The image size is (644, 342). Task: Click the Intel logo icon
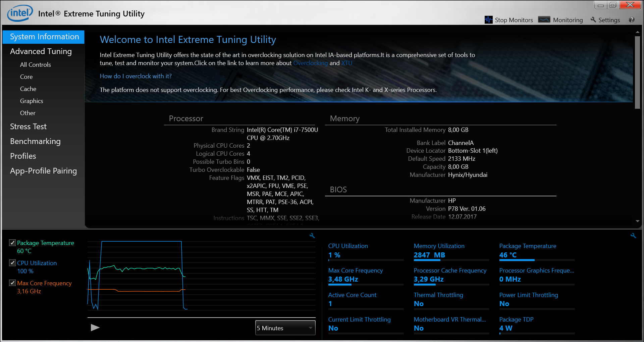(x=20, y=13)
